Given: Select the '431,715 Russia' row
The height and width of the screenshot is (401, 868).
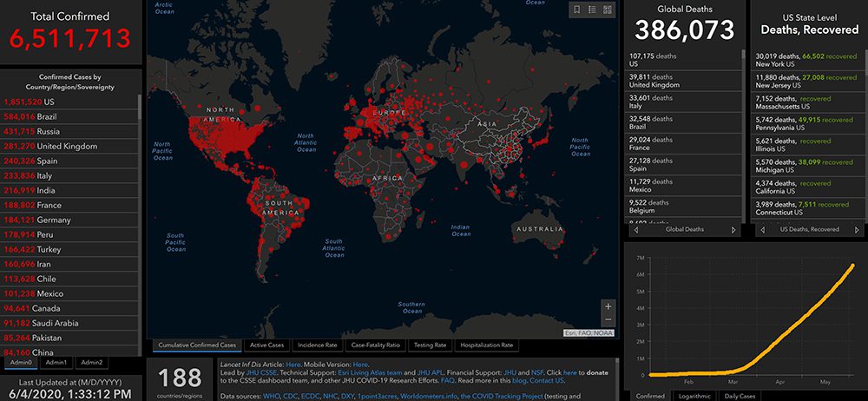Looking at the screenshot, I should click(69, 131).
